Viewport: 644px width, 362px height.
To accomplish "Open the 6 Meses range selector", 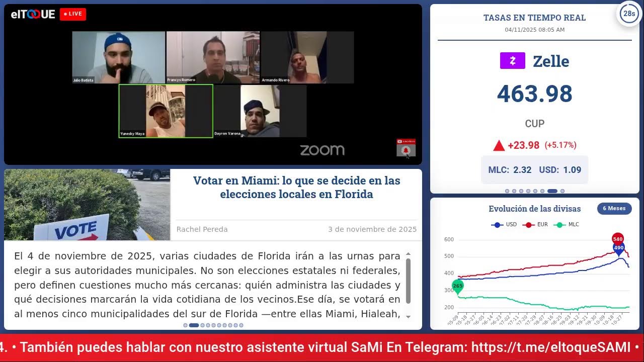I will tap(614, 209).
